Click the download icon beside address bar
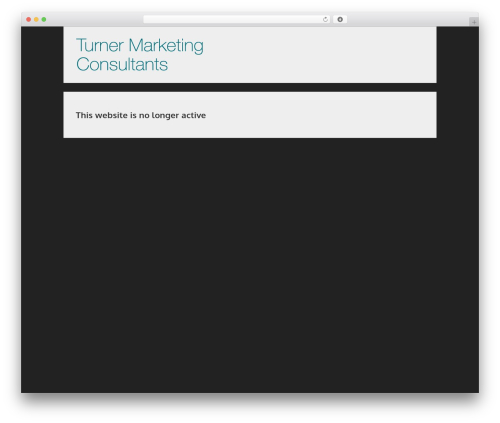Viewport: 500px width, 423px height. 340,19
